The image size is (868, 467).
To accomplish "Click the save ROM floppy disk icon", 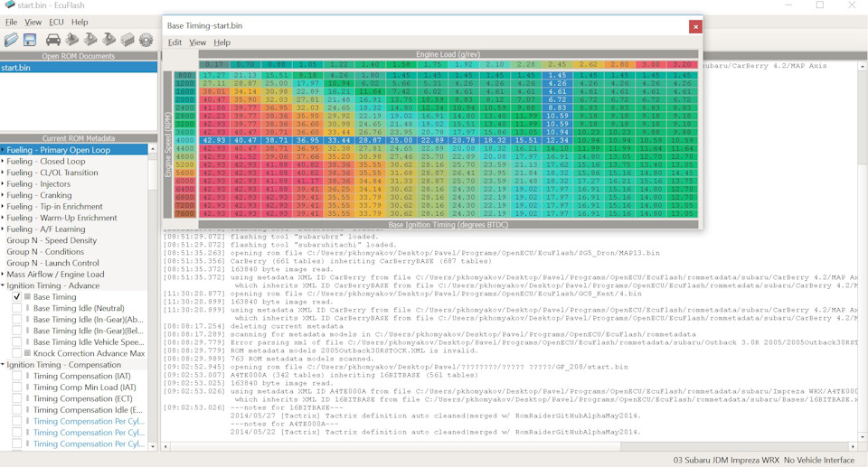I will (x=30, y=39).
